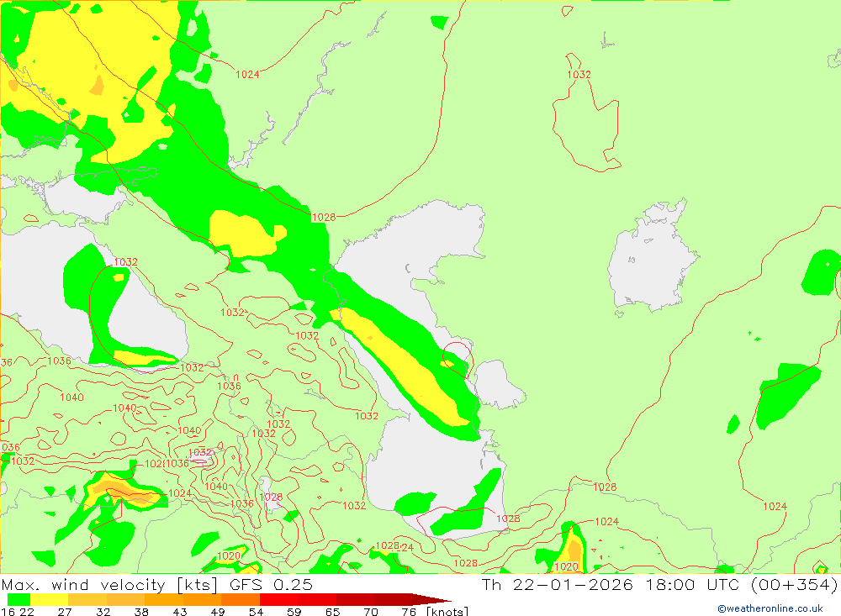Click the '1028' isobar label north of the Caspian Sea

(324, 217)
